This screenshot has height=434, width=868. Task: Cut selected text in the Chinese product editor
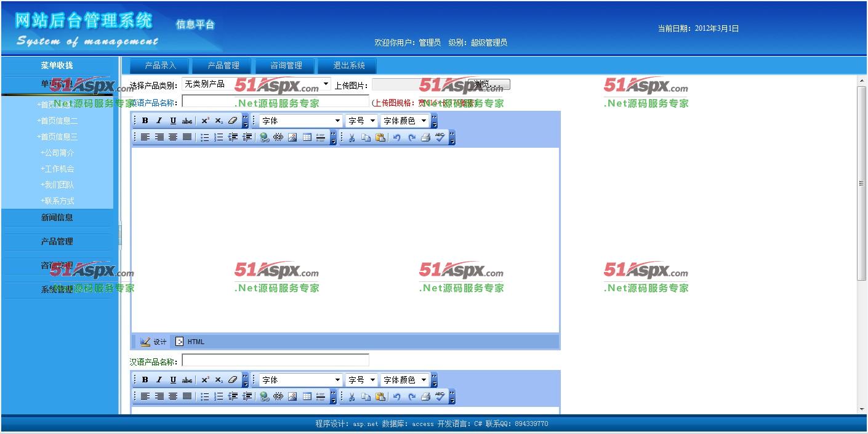coord(352,396)
